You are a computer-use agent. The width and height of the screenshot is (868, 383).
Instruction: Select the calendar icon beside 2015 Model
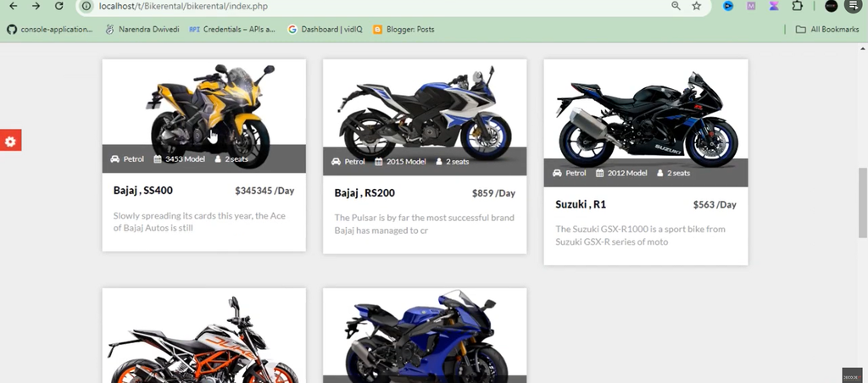coord(379,162)
